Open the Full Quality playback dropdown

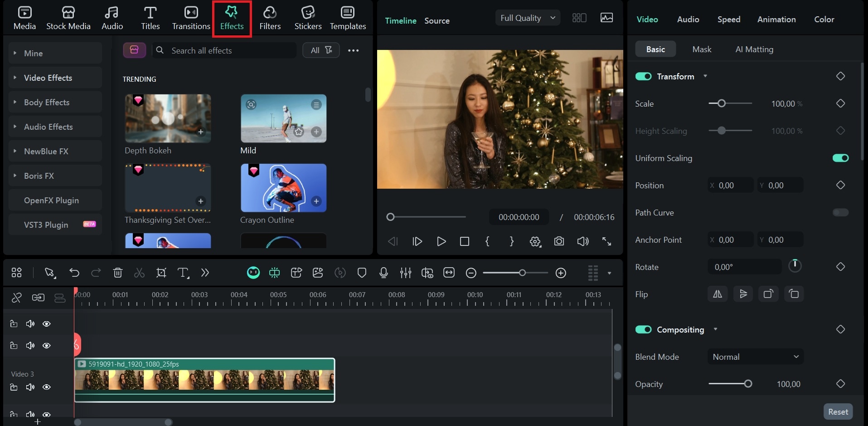[x=527, y=18]
